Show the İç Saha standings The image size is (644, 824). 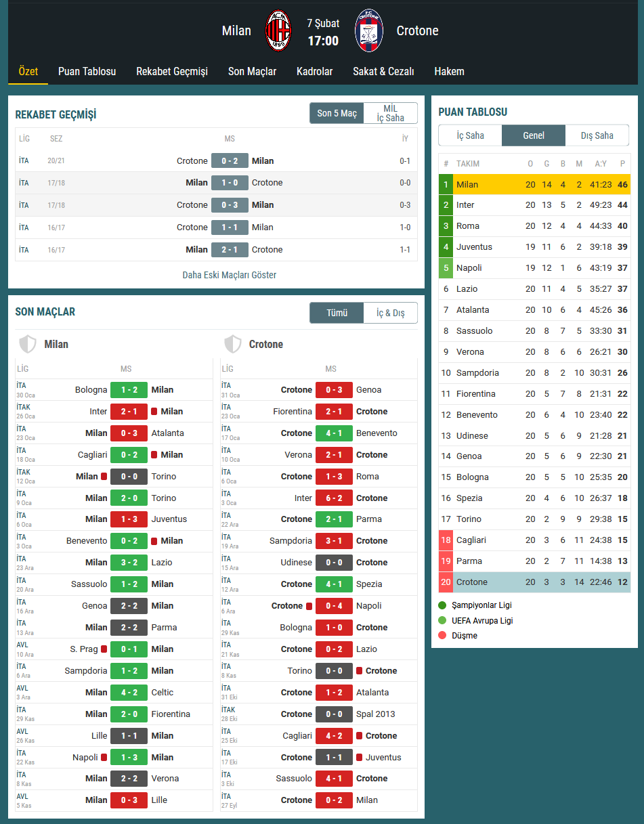pos(470,135)
